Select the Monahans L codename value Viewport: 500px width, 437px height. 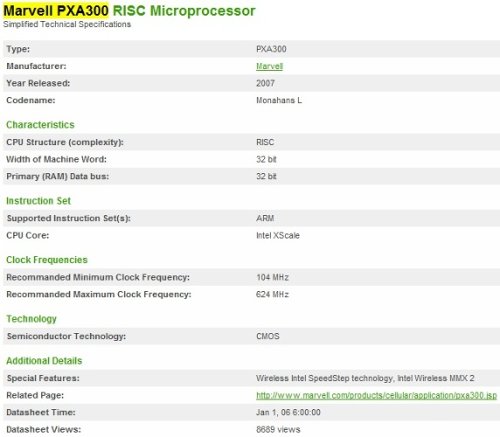click(279, 100)
